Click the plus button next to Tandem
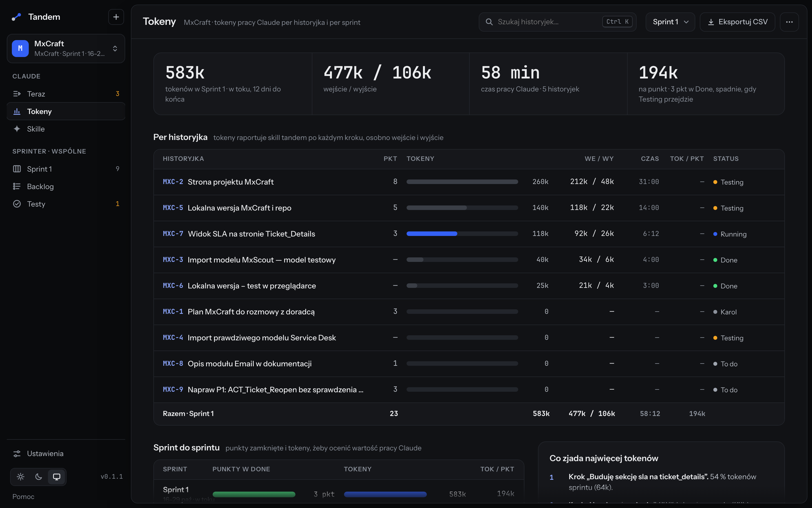The width and height of the screenshot is (812, 508). [x=116, y=17]
